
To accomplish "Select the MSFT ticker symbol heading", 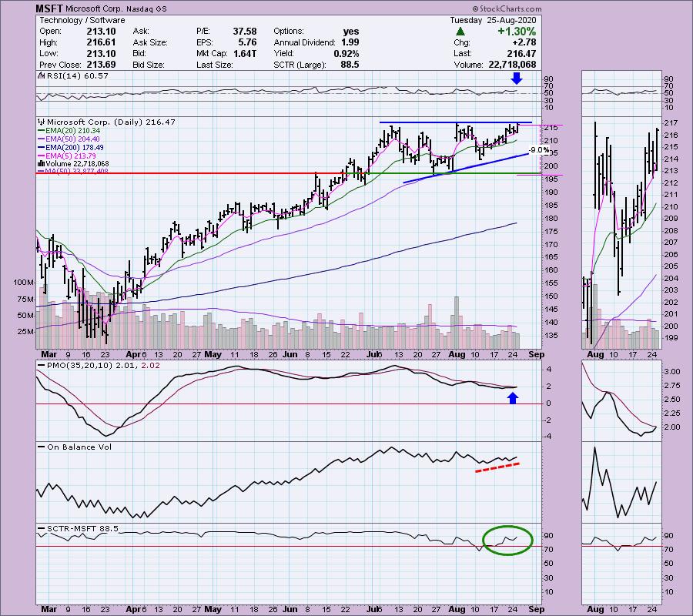I will (x=49, y=8).
